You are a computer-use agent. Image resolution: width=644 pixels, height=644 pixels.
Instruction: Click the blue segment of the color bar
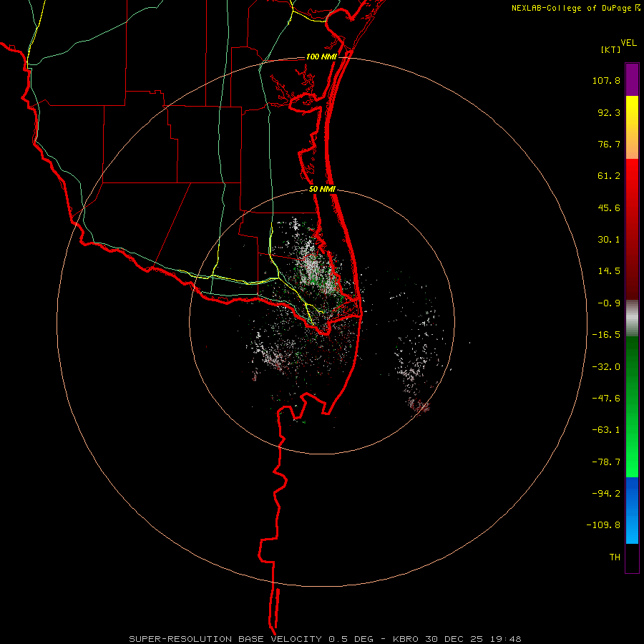tap(632, 510)
